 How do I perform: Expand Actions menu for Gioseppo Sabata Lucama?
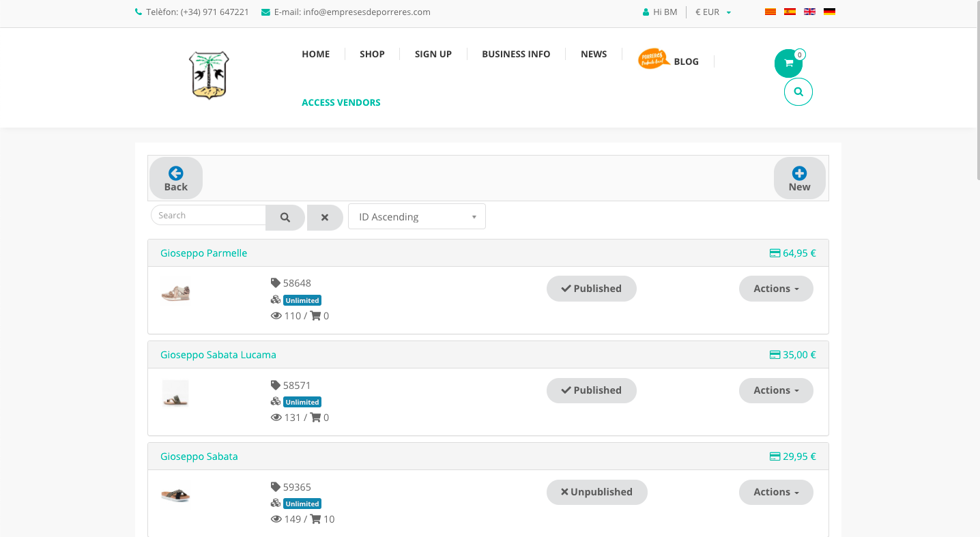(776, 390)
